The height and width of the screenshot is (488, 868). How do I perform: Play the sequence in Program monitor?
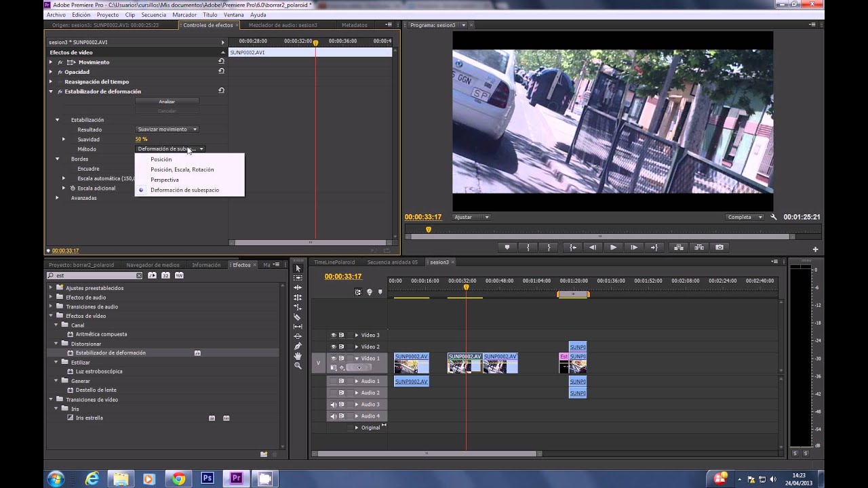coord(614,247)
